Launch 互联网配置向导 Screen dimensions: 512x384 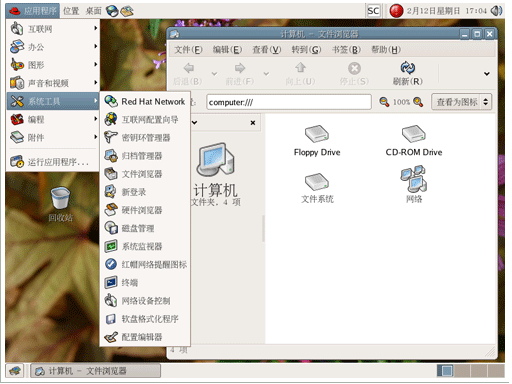[x=145, y=119]
